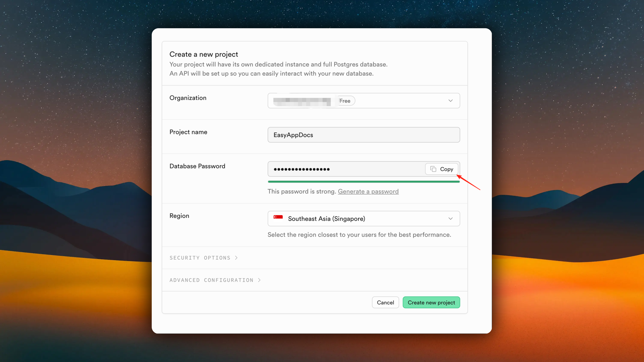Click the copy icon in password field
Viewport: 644px width, 362px height.
click(433, 169)
